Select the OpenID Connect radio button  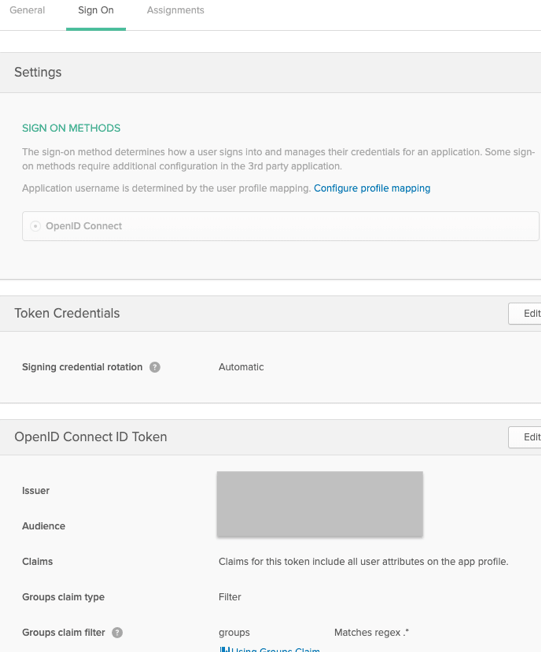(x=35, y=226)
